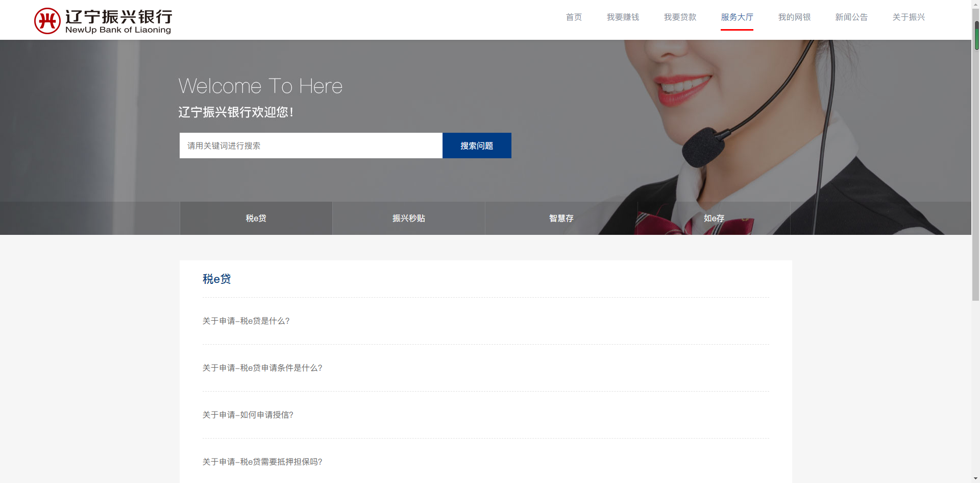The image size is (980, 483).
Task: Open the 首页 navigation item
Action: coord(574,17)
